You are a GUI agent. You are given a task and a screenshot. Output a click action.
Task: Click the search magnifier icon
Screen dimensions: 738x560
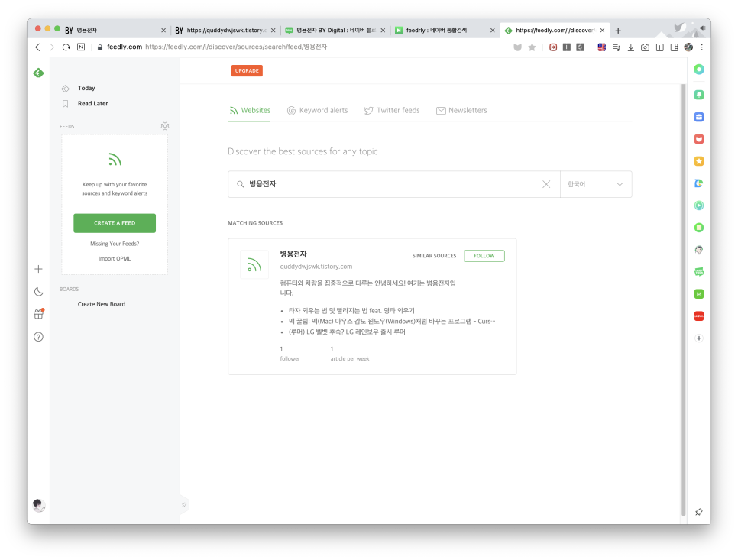coord(240,184)
